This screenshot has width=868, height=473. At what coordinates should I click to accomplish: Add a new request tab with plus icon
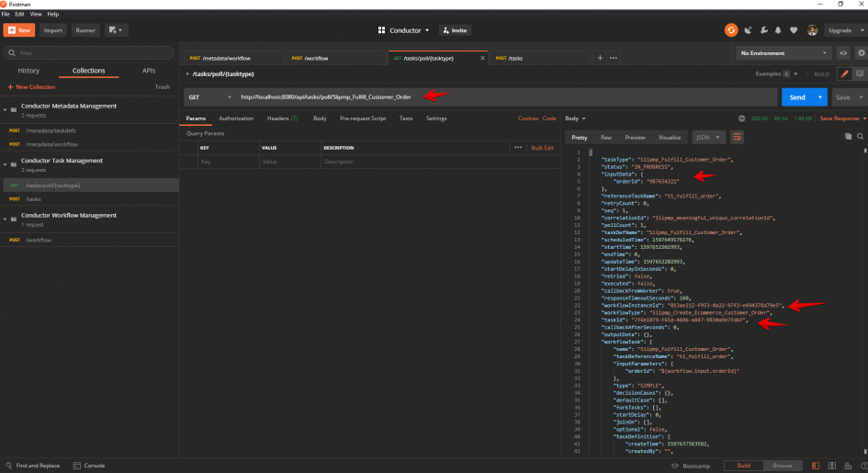click(x=600, y=58)
